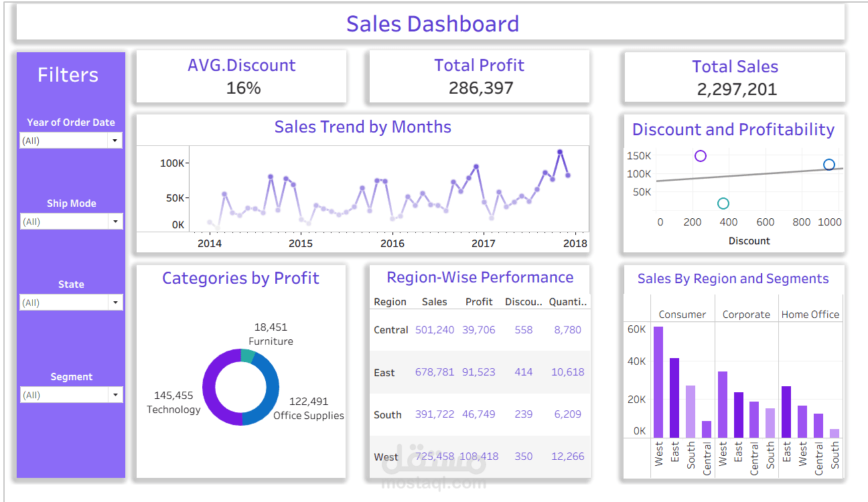Click the South quantity value 6,209
Image resolution: width=868 pixels, height=502 pixels.
coord(568,414)
